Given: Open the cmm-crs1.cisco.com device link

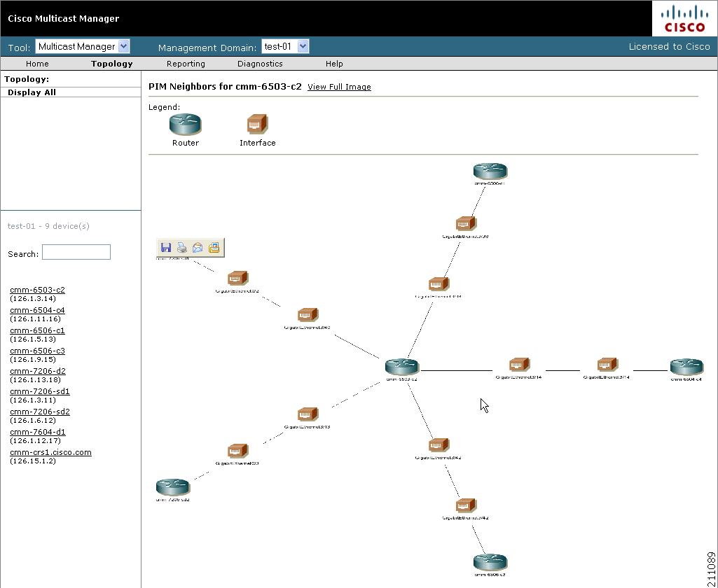Looking at the screenshot, I should (51, 453).
